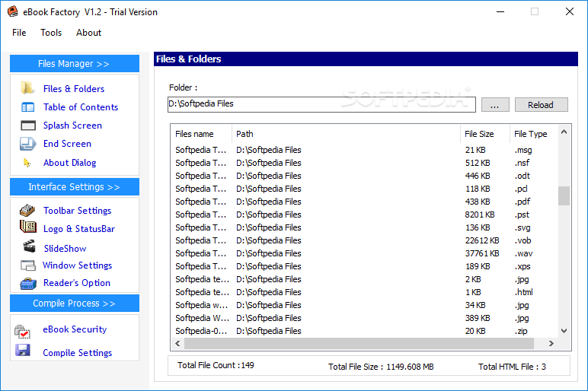Click the Compile Settings floppy disk icon
The width and height of the screenshot is (588, 391).
(x=23, y=351)
